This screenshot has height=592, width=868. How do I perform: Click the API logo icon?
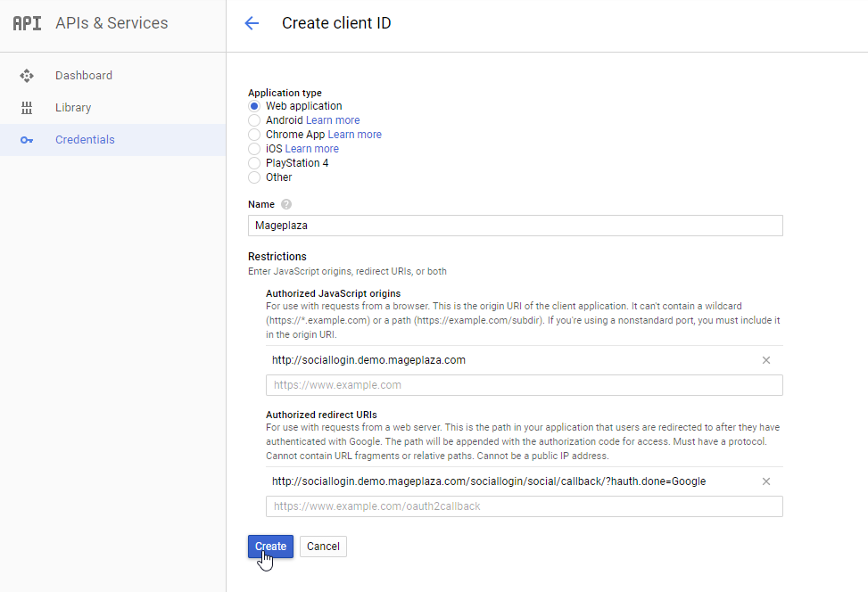(27, 24)
